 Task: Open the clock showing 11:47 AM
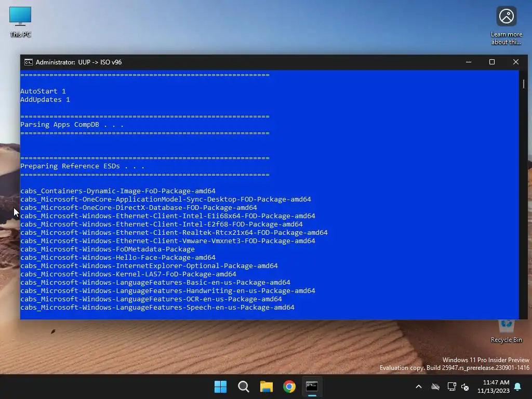[494, 387]
